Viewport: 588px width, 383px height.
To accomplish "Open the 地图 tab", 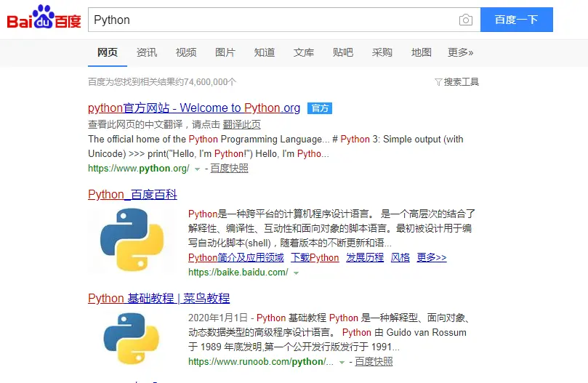I will 421,52.
